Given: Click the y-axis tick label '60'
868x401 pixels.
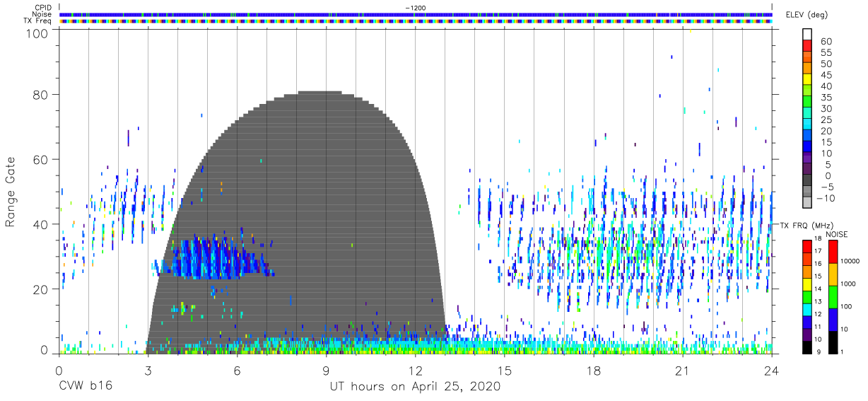Looking at the screenshot, I should click(x=40, y=159).
